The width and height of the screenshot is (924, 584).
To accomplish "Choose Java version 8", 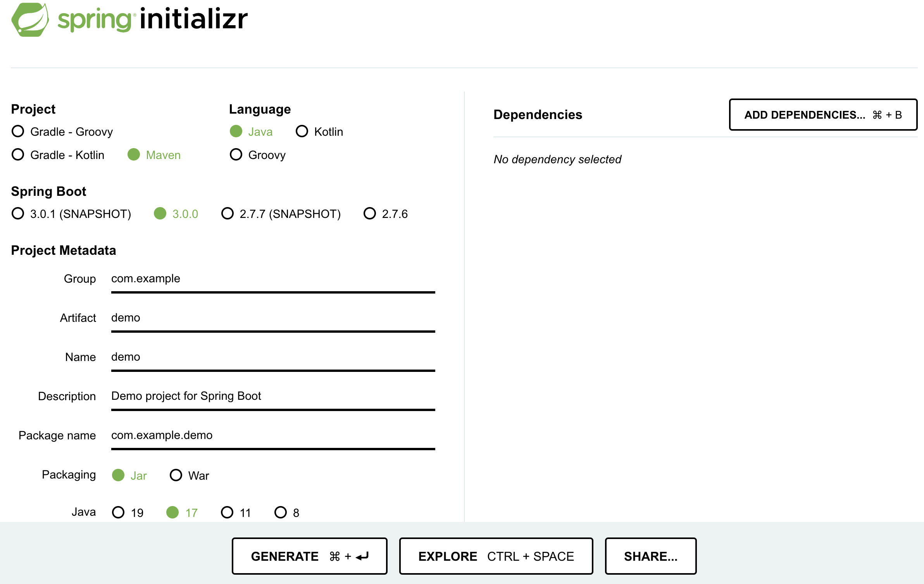I will pyautogui.click(x=281, y=512).
